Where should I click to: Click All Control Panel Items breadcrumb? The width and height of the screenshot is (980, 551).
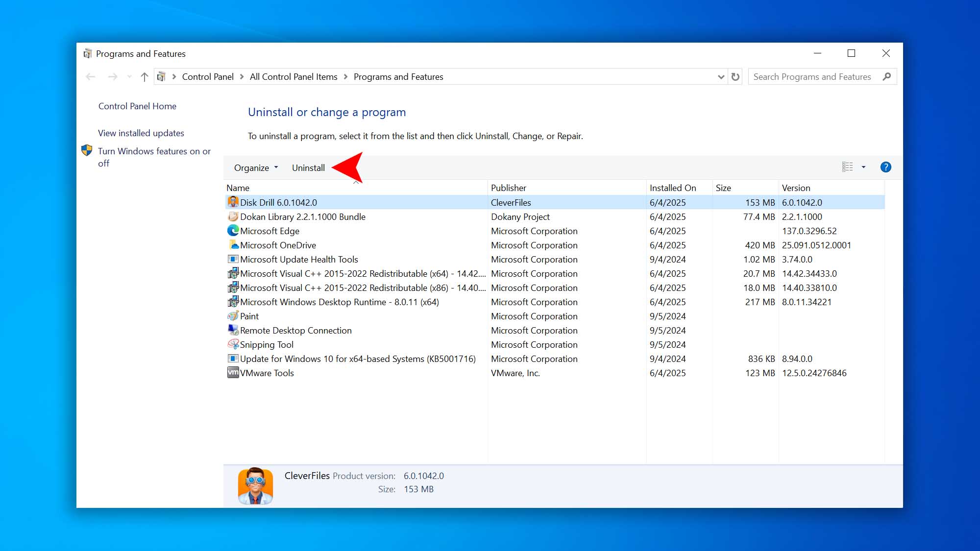tap(294, 77)
